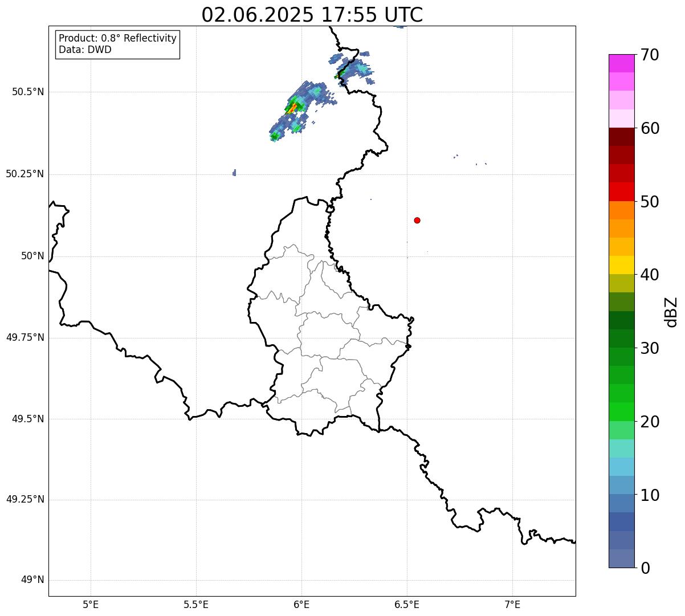Image resolution: width=685 pixels, height=616 pixels.
Task: Click the 02.06.2025 17:55 UTC title
Action: (x=312, y=14)
